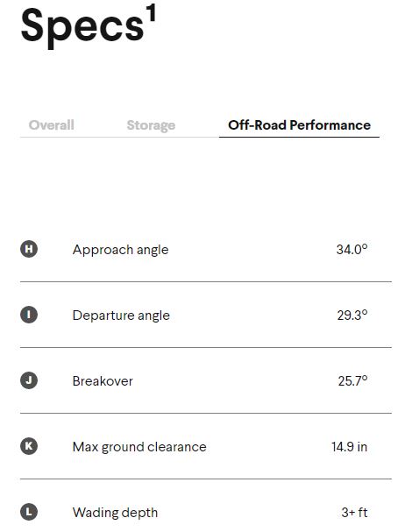Click the Wading depth label

point(116,513)
